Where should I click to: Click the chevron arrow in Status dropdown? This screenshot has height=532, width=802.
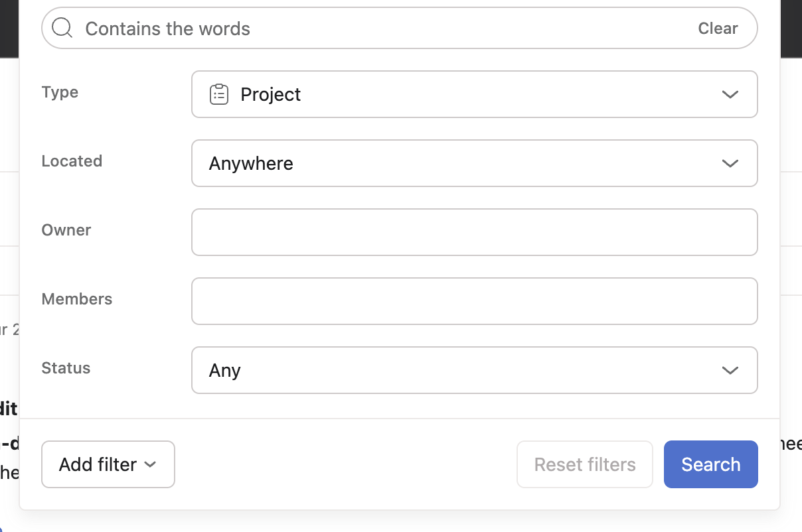pyautogui.click(x=730, y=370)
